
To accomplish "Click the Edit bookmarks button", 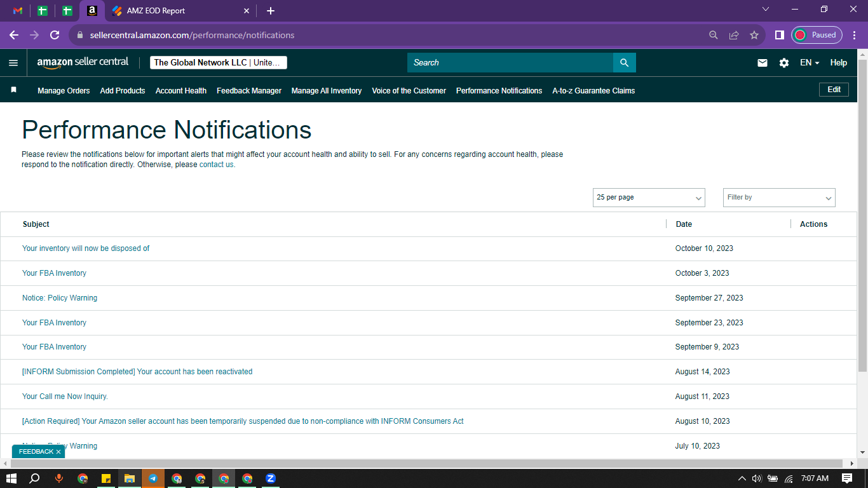I will click(x=834, y=90).
